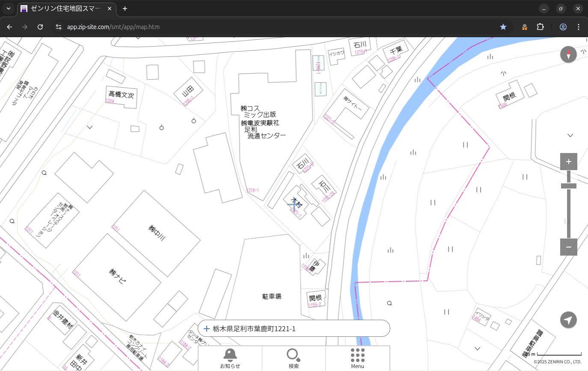Zoom in with the plus button

click(x=568, y=162)
